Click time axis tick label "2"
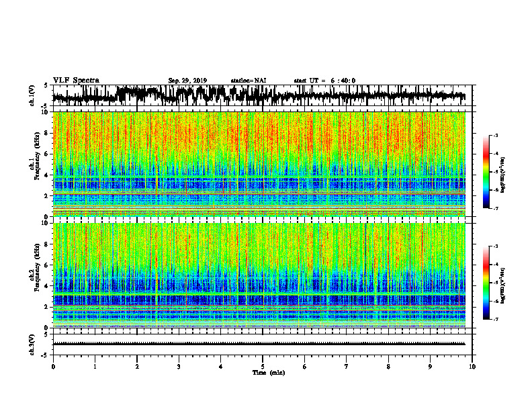The height and width of the screenshot is (411, 532). 137,367
